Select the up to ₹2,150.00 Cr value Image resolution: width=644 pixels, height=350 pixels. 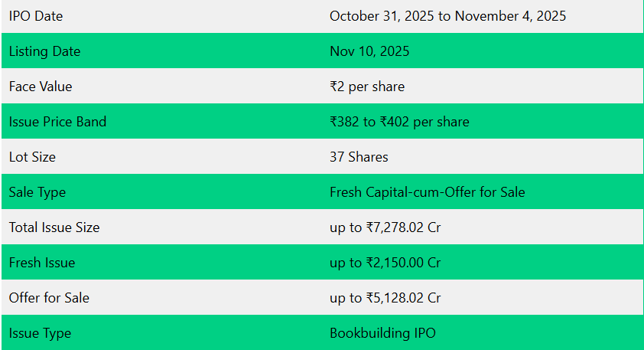coord(385,263)
